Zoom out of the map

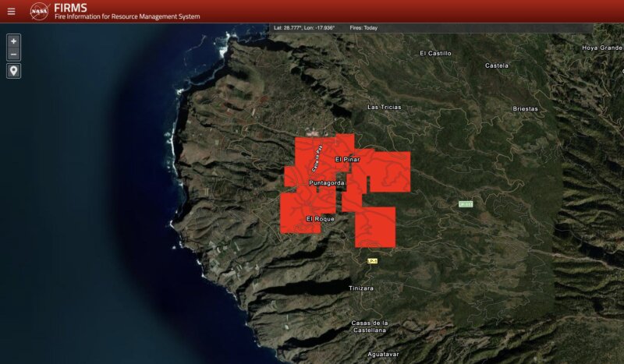(13, 54)
